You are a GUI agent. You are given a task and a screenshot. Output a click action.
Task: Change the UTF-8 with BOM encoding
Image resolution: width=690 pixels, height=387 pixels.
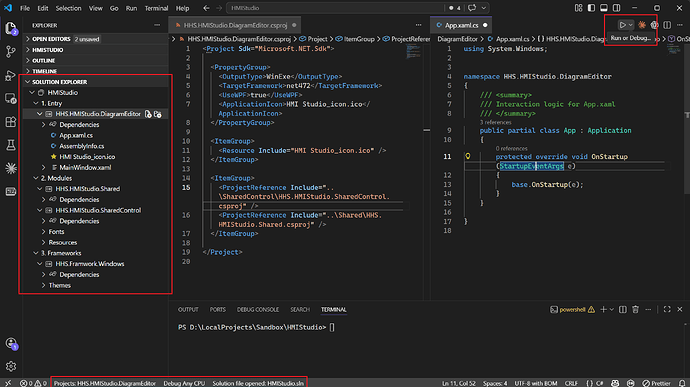pos(536,383)
